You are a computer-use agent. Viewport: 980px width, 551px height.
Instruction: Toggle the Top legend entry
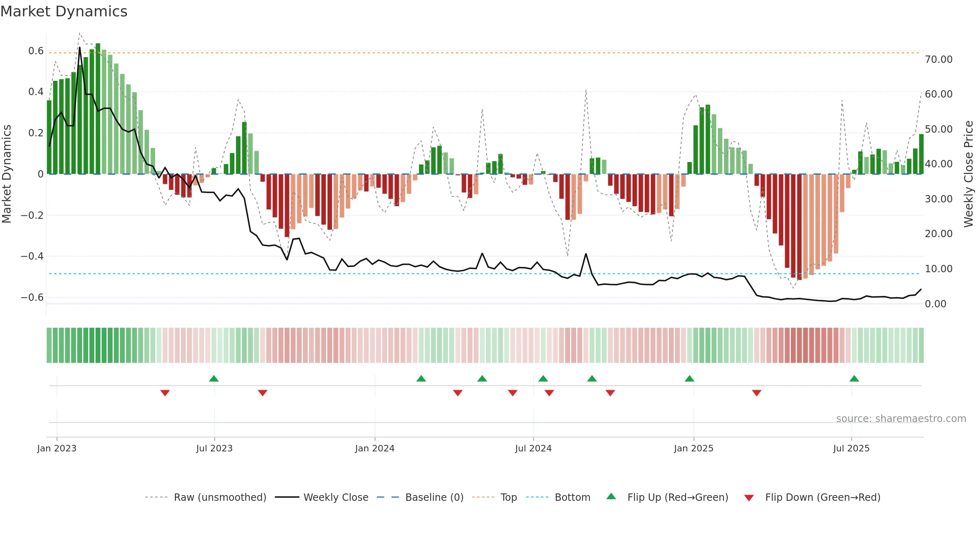point(494,497)
